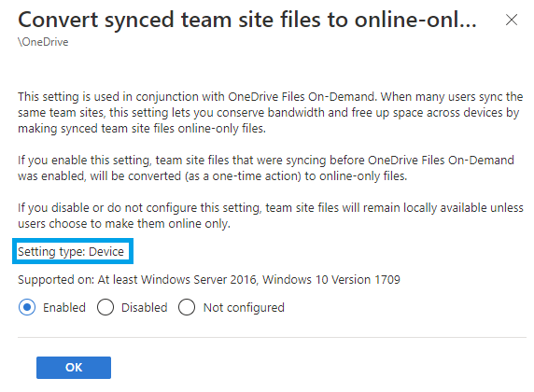This screenshot has width=534, height=392.
Task: Click the paragraph starting 'This setting is used'
Action: pos(271,113)
